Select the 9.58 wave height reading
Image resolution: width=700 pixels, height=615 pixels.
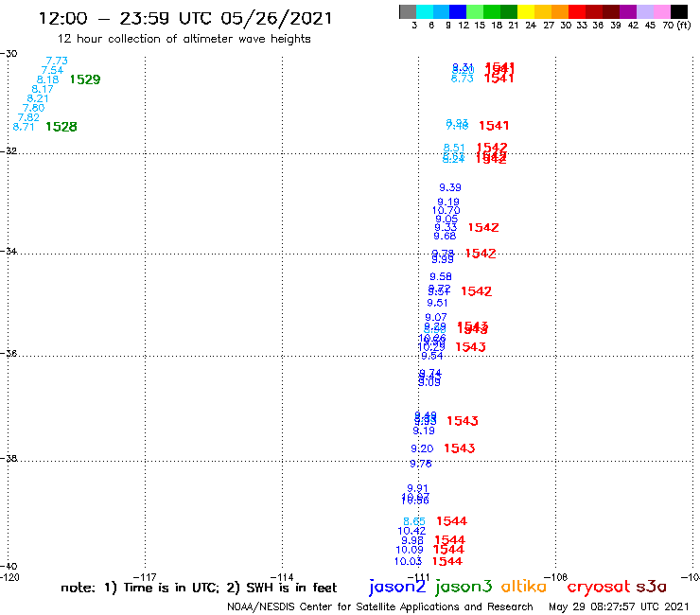click(x=441, y=276)
